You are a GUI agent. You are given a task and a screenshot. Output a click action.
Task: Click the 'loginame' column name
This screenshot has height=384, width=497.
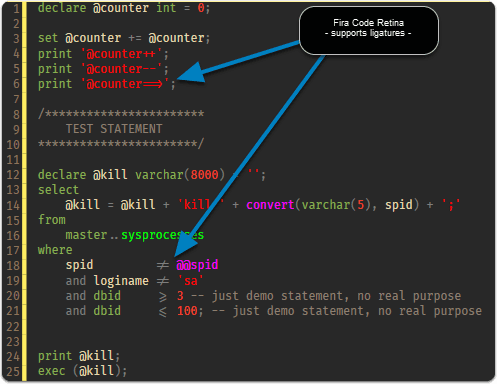(121, 281)
